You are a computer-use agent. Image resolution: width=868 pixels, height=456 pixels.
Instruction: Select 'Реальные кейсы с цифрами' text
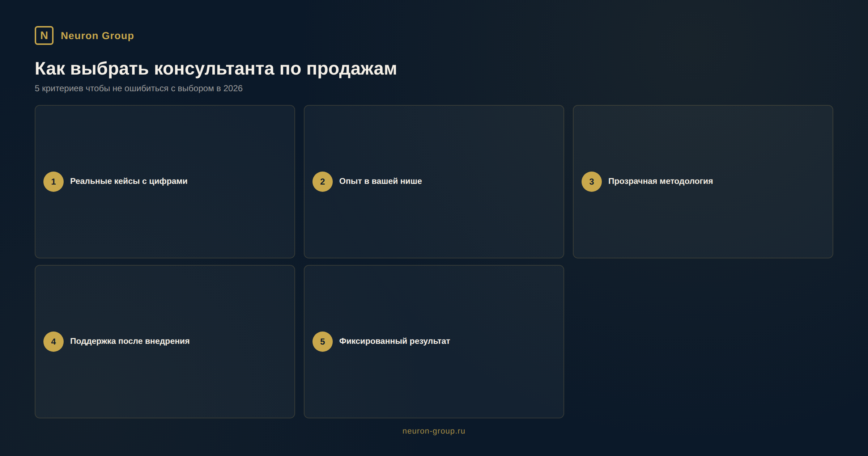pyautogui.click(x=129, y=181)
